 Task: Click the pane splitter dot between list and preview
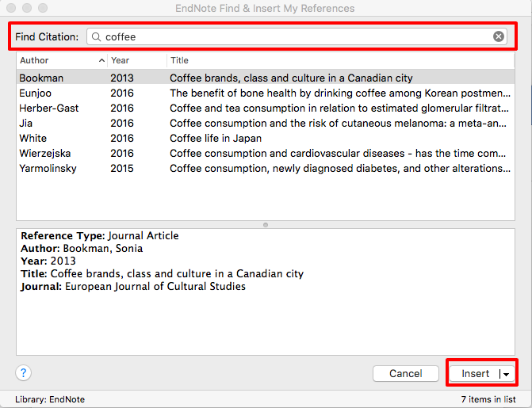pos(266,225)
